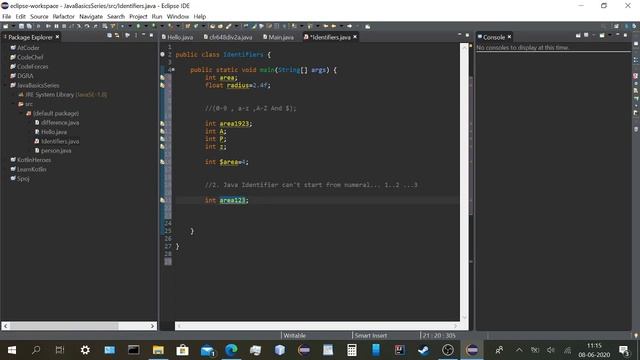Click the Open Console icon
This screenshot has width=640, height=360.
click(602, 36)
